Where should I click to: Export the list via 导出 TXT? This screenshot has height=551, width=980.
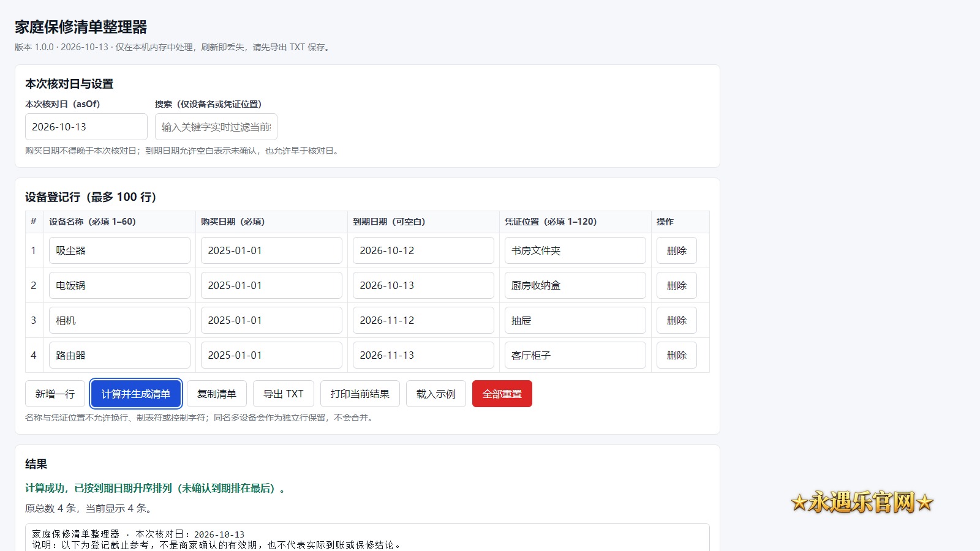pos(284,394)
